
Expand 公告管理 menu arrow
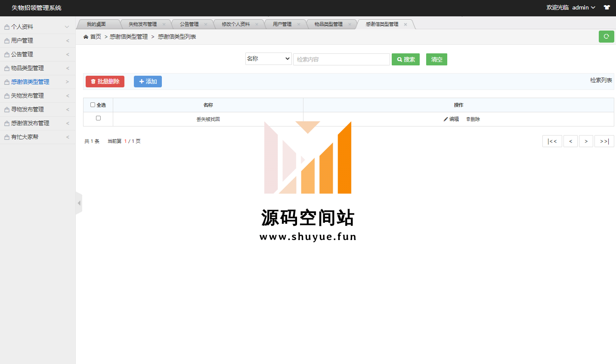point(68,55)
